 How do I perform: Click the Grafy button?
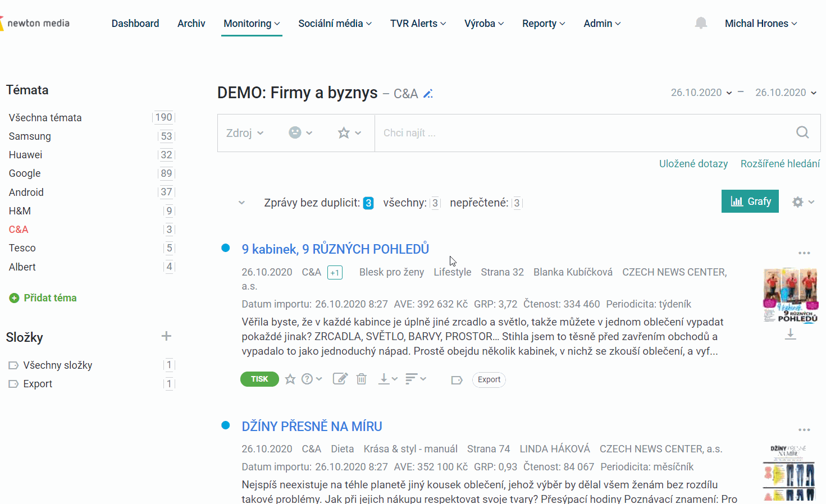click(750, 201)
